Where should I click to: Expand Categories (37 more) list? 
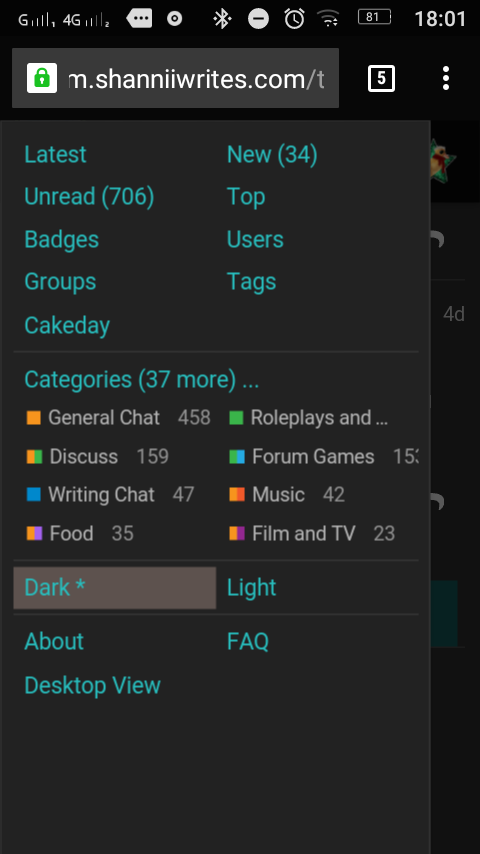coord(142,380)
